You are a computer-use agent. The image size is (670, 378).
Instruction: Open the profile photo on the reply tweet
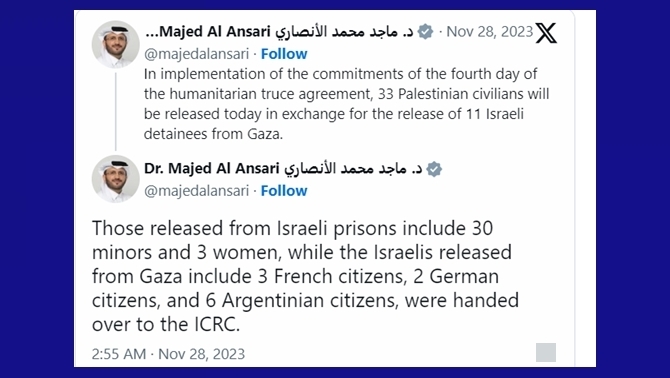click(x=115, y=179)
